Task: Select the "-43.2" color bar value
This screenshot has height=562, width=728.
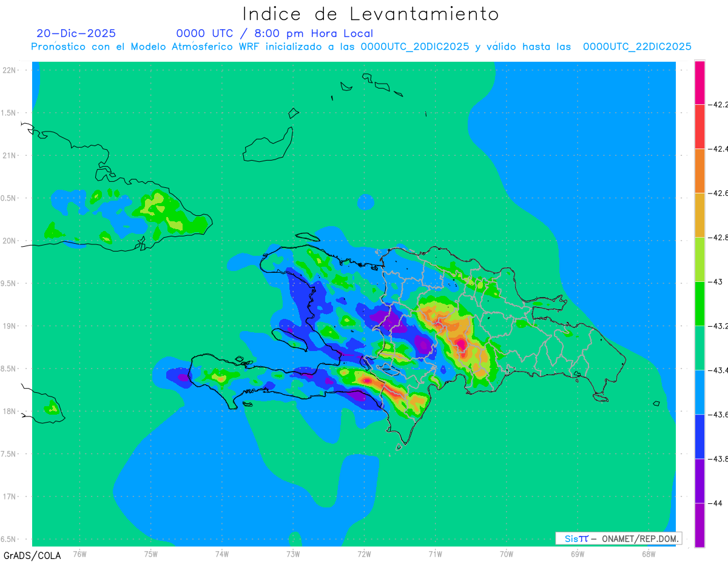Action: (x=718, y=326)
